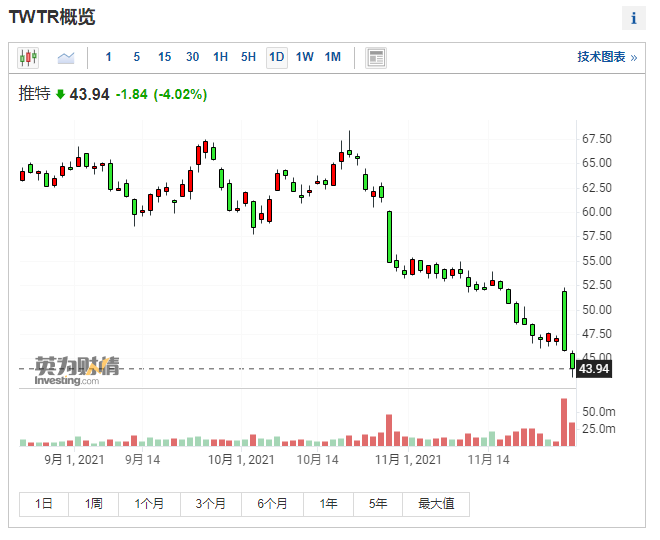Open the chart table layout icon
Viewport: 660px width, 540px height.
click(x=375, y=58)
